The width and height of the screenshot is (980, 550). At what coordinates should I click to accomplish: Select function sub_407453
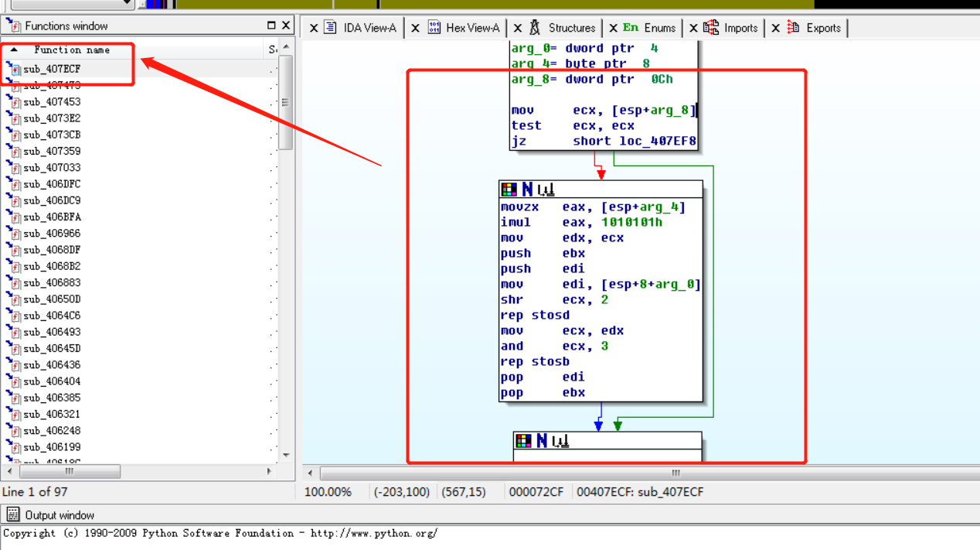coord(52,102)
